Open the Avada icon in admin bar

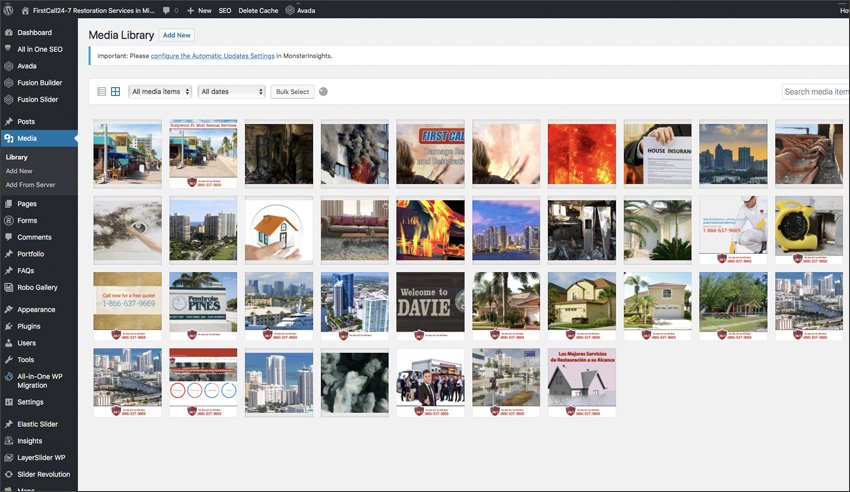coord(290,10)
